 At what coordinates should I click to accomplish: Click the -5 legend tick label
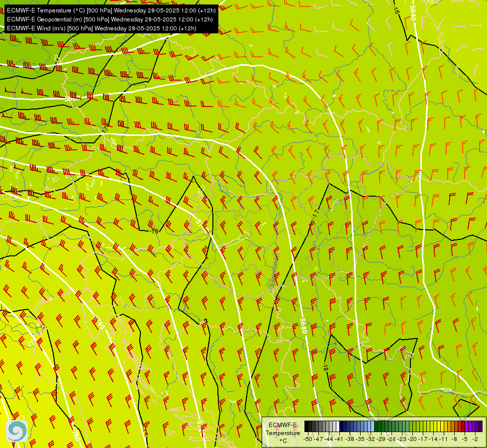[464, 439]
